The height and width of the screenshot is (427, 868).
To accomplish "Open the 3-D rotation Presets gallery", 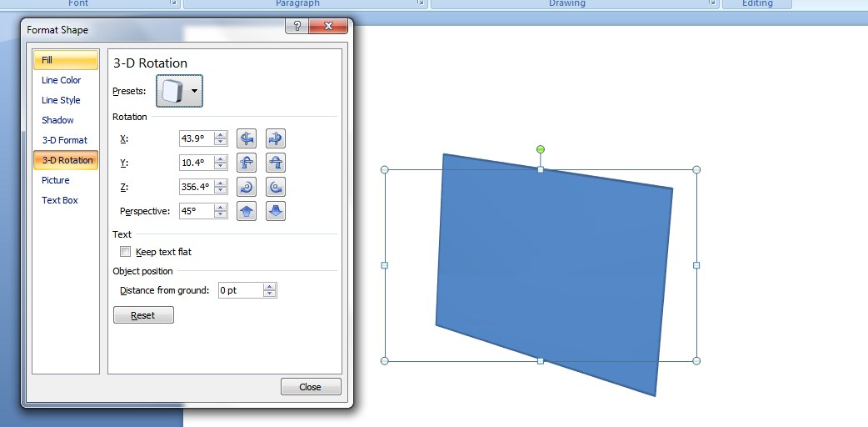I will [x=179, y=90].
